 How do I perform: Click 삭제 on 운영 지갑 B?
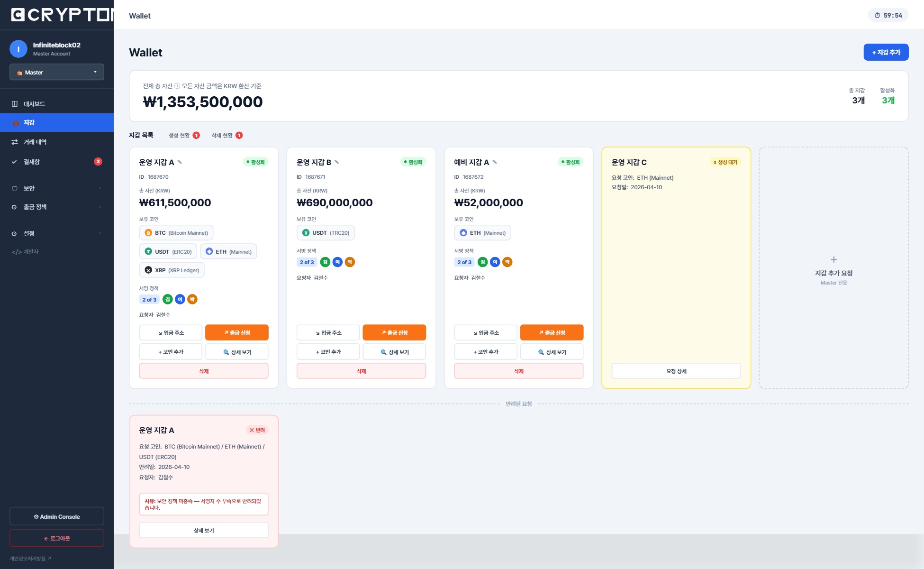click(x=362, y=371)
